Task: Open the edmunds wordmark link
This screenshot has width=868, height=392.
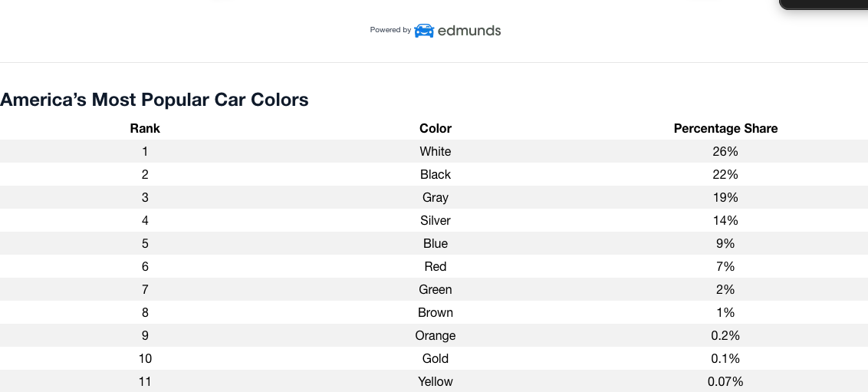Action: coord(469,31)
